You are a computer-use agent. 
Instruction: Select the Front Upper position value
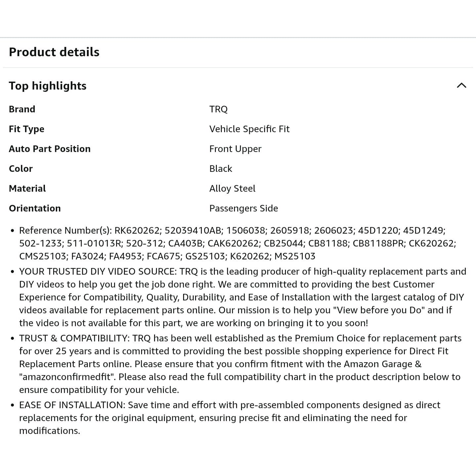pyautogui.click(x=235, y=149)
